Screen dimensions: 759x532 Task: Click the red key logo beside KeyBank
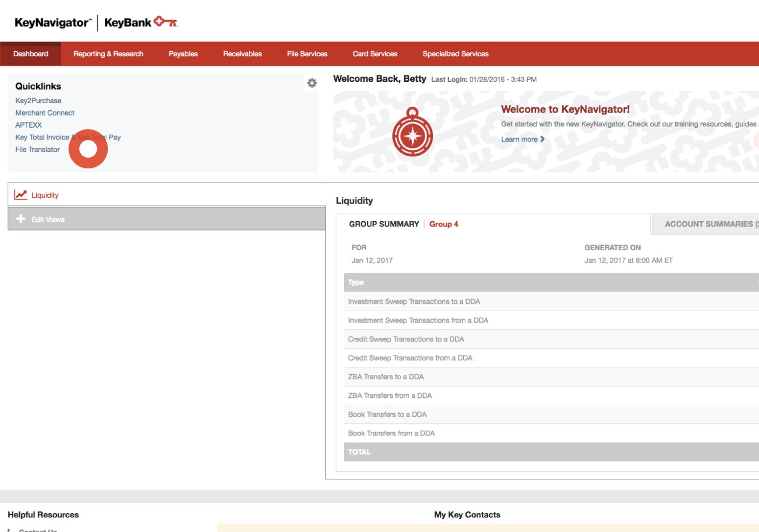(166, 22)
